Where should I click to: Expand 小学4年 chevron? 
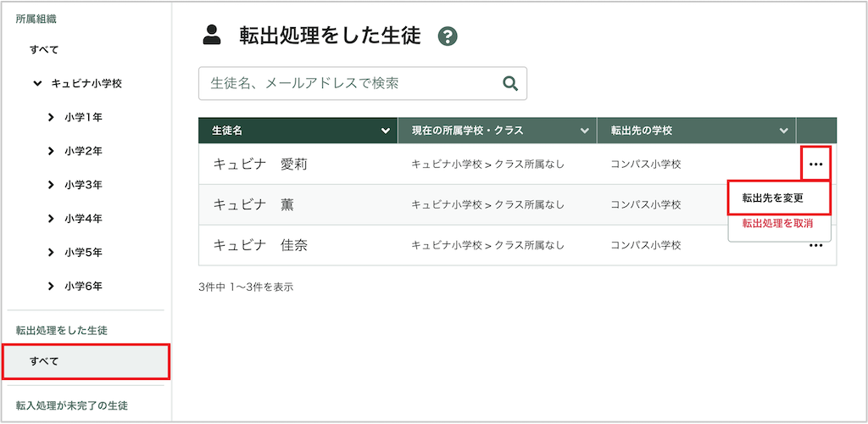[x=51, y=219]
